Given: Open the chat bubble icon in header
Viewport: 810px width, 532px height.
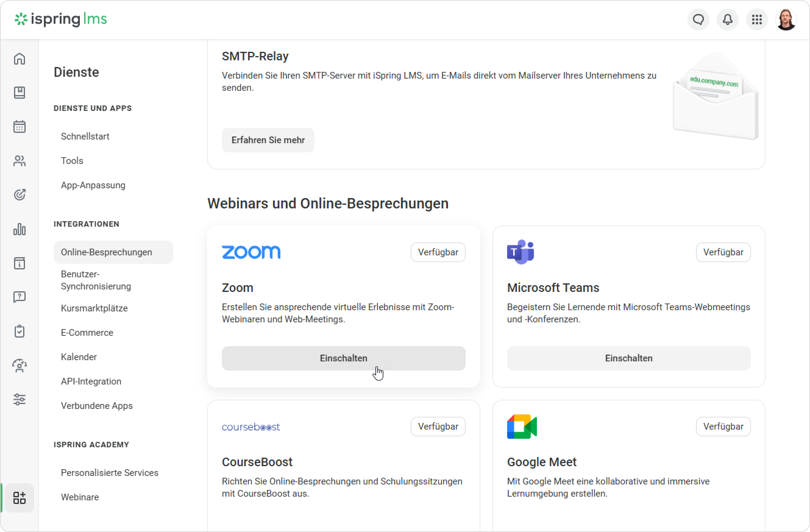Looking at the screenshot, I should click(x=698, y=20).
